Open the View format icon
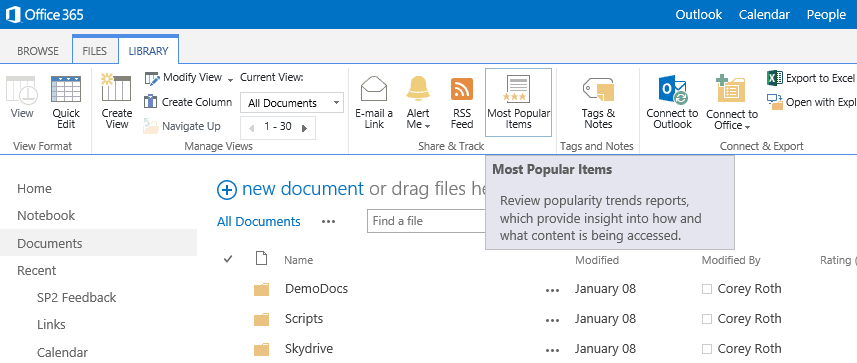This screenshot has width=857, height=363. coord(22,90)
